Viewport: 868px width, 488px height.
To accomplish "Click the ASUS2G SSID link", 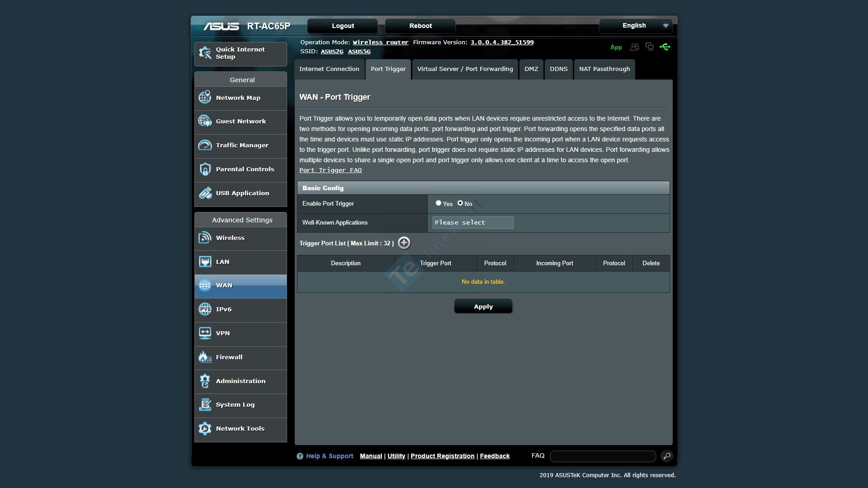I will click(x=332, y=52).
